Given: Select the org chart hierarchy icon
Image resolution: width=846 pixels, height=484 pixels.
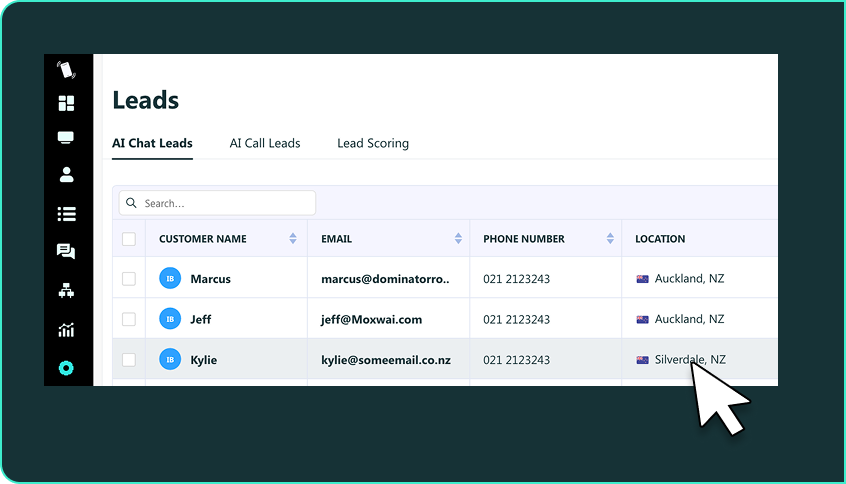Looking at the screenshot, I should [67, 291].
